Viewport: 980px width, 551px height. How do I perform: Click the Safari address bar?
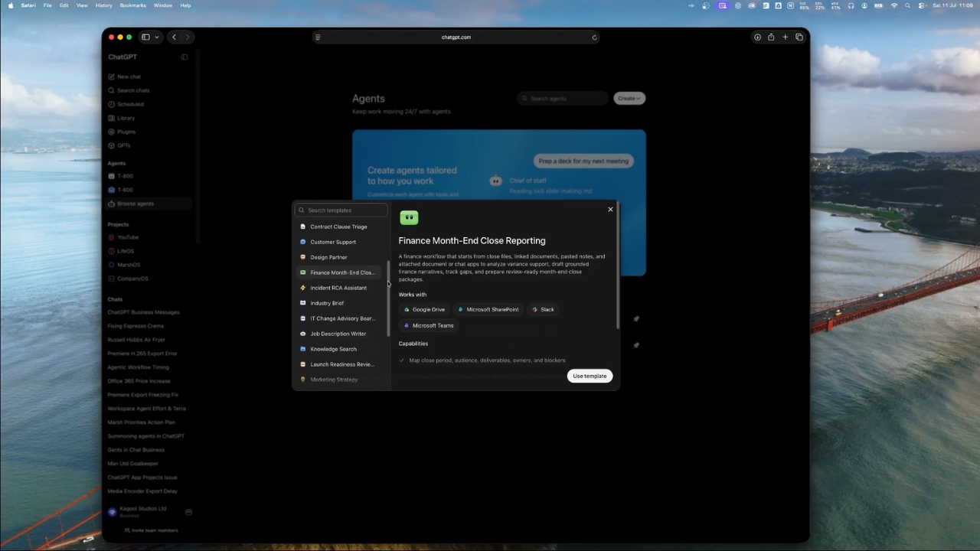click(x=456, y=37)
